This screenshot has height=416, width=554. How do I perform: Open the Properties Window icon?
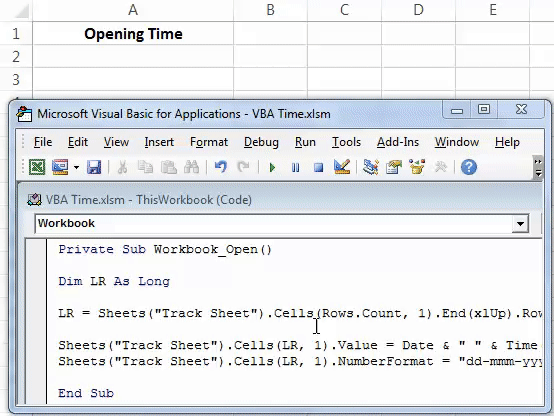pyautogui.click(x=394, y=167)
